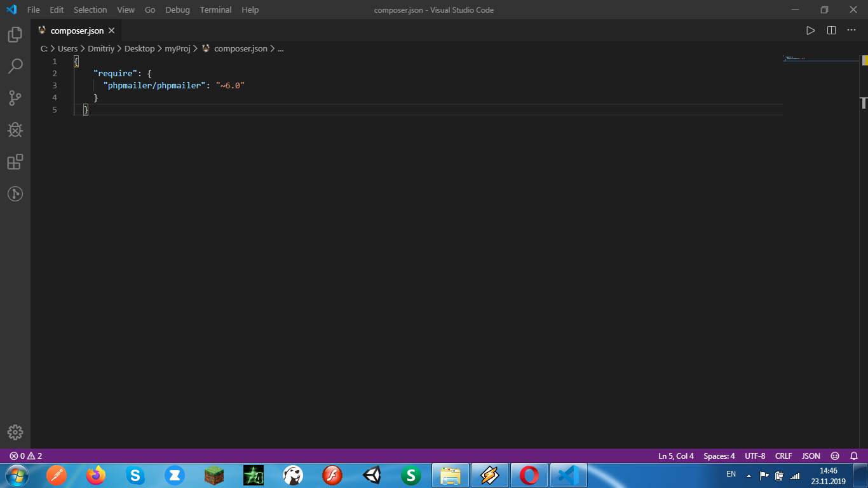Open the Extensions view
Image resolution: width=868 pixels, height=488 pixels.
[15, 162]
